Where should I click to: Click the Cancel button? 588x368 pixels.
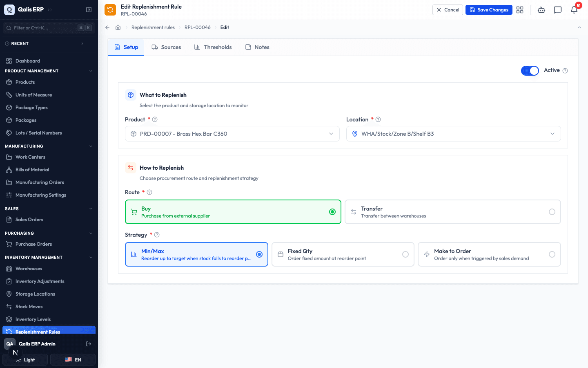coord(448,10)
